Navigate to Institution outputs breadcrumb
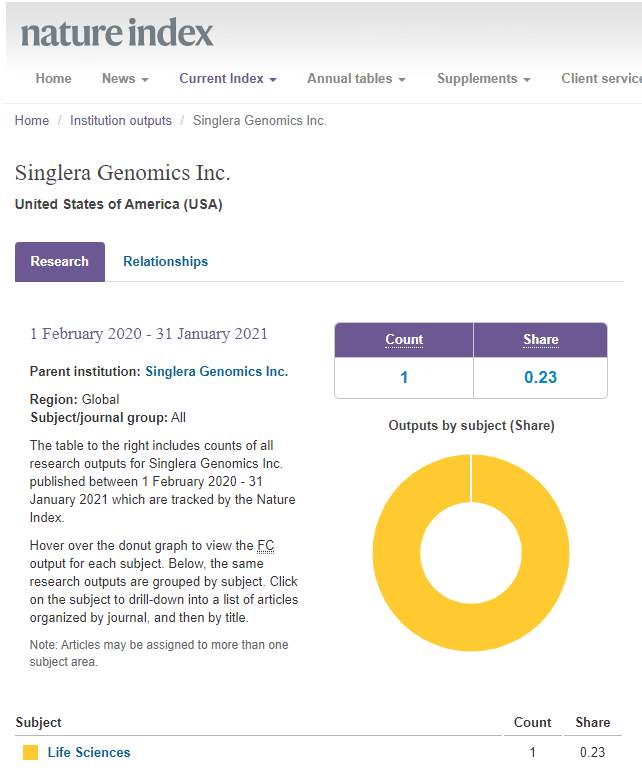 click(121, 121)
